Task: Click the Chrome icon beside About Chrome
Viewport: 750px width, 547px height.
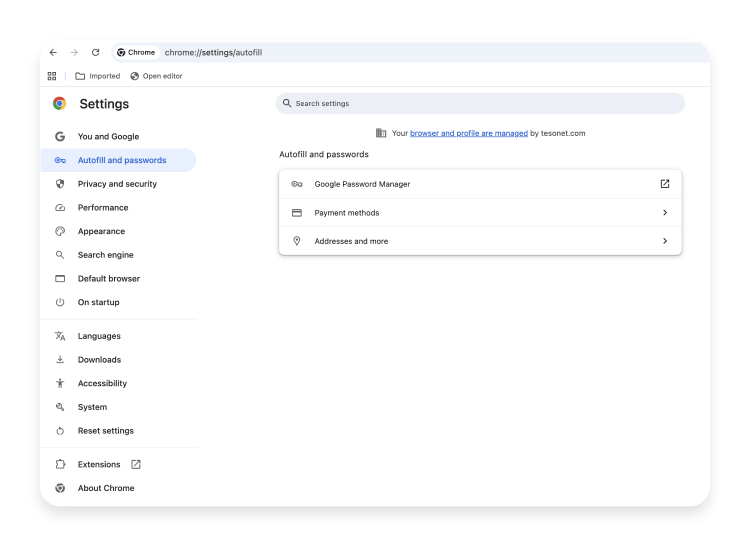Action: (60, 488)
